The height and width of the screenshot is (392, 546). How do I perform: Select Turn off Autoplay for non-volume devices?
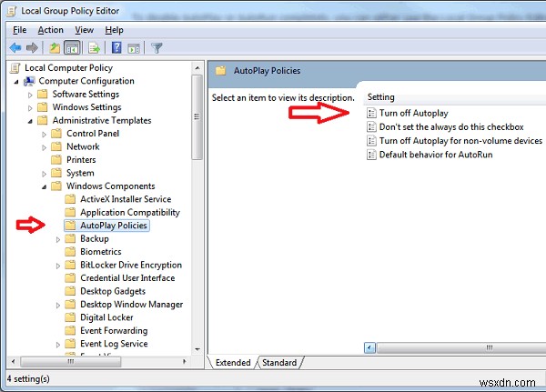pos(460,141)
